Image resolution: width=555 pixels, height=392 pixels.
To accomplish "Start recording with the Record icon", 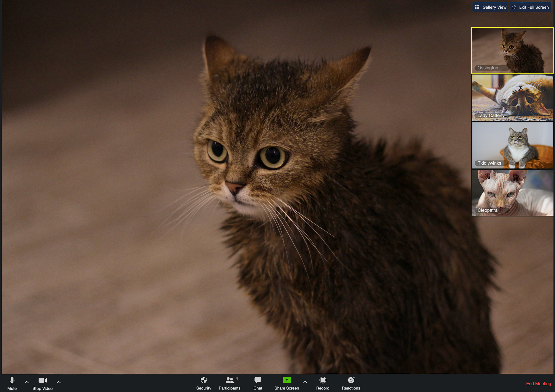I will coord(323,380).
